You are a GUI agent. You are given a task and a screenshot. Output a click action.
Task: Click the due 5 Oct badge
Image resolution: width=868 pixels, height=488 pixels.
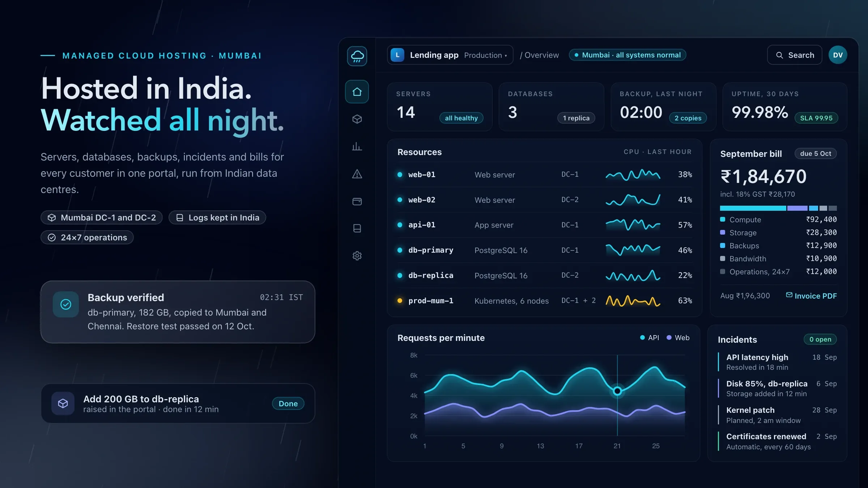coord(816,154)
